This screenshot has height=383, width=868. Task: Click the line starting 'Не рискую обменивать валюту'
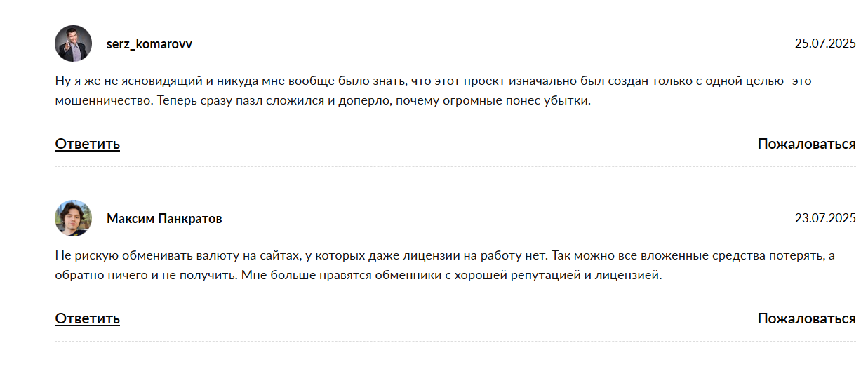[x=445, y=255]
